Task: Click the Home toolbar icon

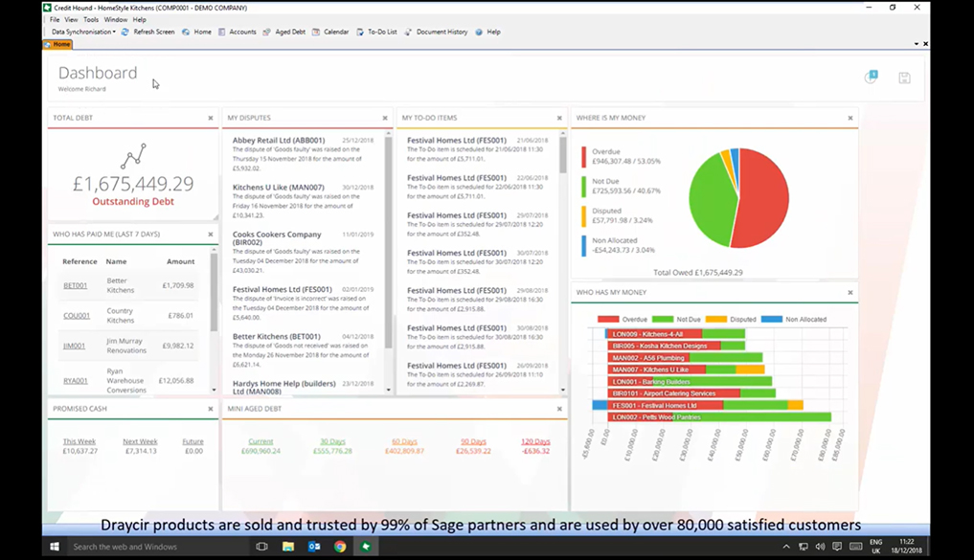Action: pyautogui.click(x=186, y=32)
